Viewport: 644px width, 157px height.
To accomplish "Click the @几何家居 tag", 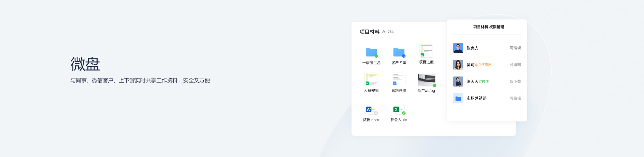I will click(x=483, y=65).
